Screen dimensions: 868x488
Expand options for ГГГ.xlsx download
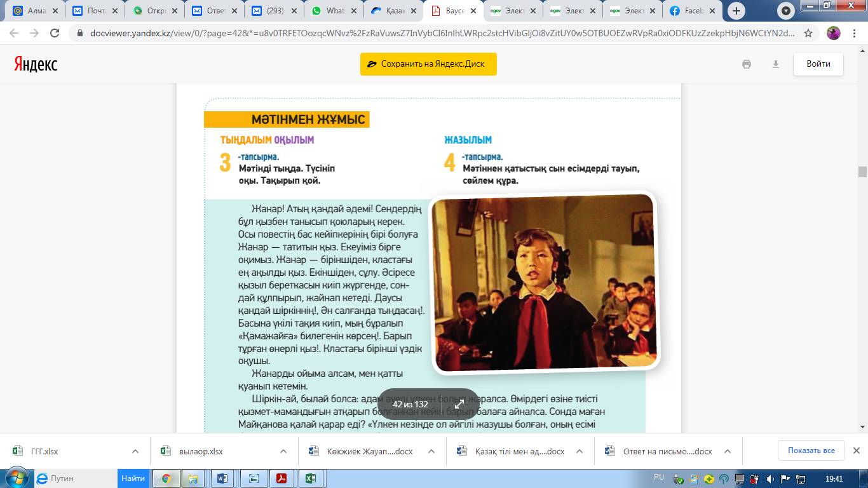[x=135, y=451]
